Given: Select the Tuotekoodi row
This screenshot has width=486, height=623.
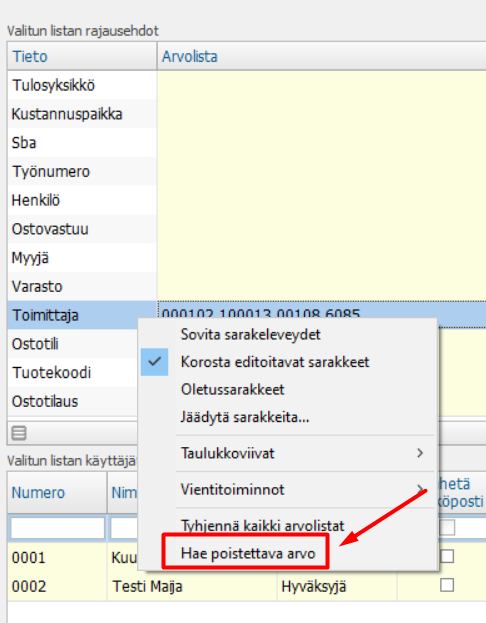Looking at the screenshot, I should (73, 373).
